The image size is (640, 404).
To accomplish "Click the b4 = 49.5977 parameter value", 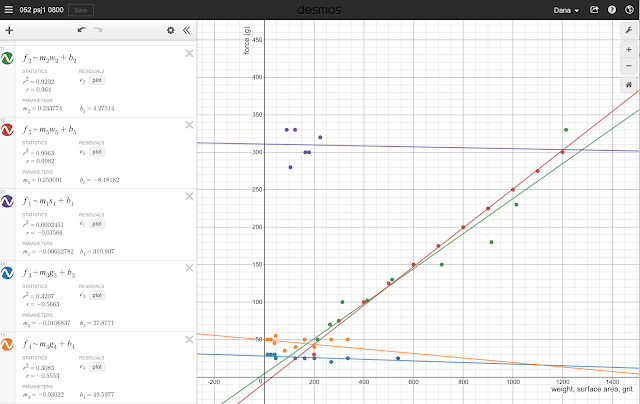I will (97, 395).
